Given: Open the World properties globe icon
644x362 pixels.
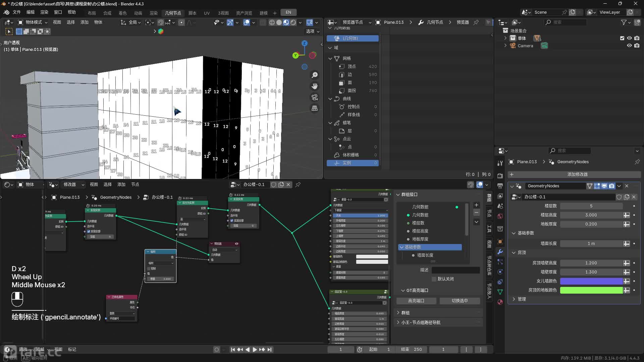Looking at the screenshot, I should [x=500, y=216].
